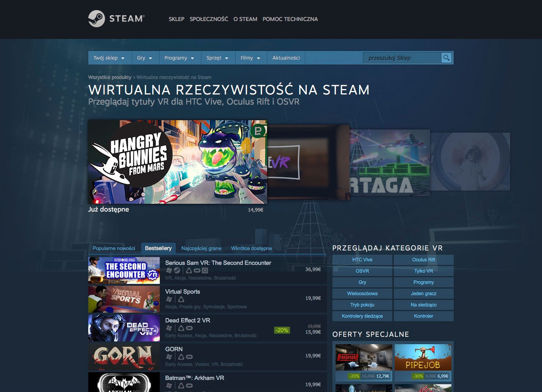Switch to Wkrótce dostępne tab
This screenshot has height=392, width=542.
pos(252,248)
